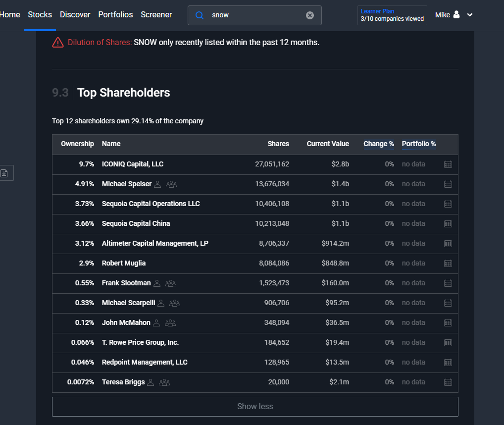Open Altimeter Capital Management, LP shareholder
504x425 pixels.
click(x=155, y=243)
